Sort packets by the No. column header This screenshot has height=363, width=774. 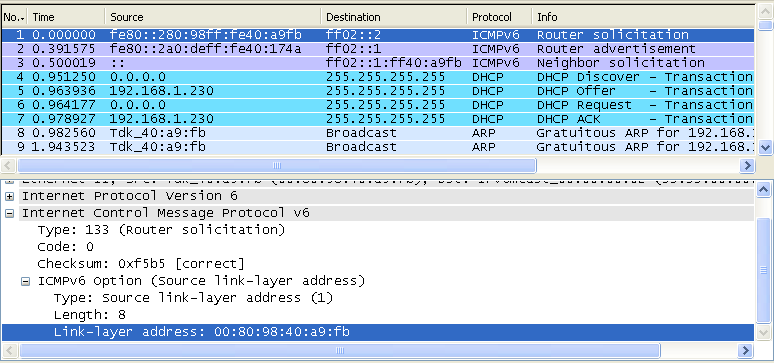tap(14, 17)
